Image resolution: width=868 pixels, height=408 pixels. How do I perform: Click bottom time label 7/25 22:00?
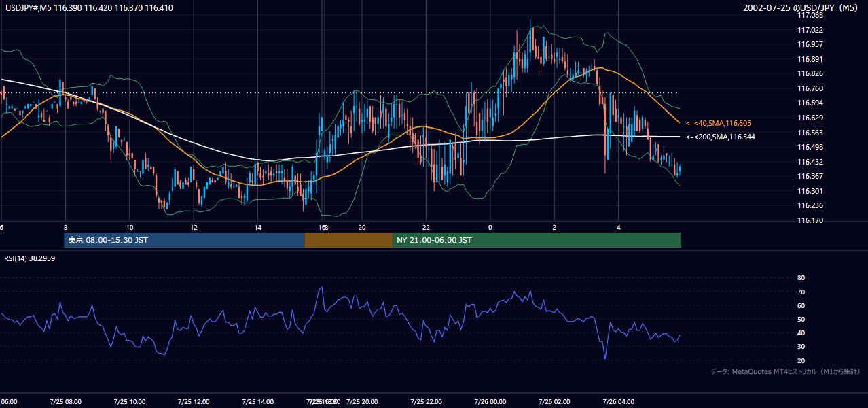click(x=426, y=401)
